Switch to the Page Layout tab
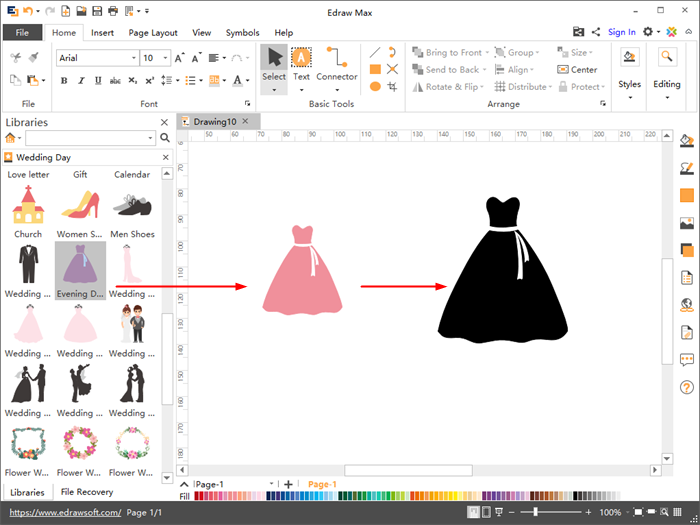The width and height of the screenshot is (700, 525). 153,32
